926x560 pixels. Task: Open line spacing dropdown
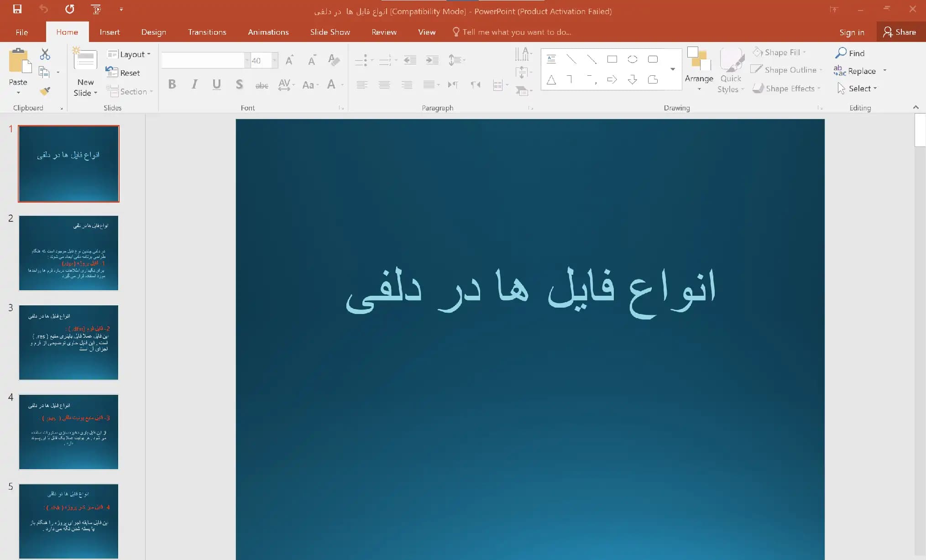point(456,60)
